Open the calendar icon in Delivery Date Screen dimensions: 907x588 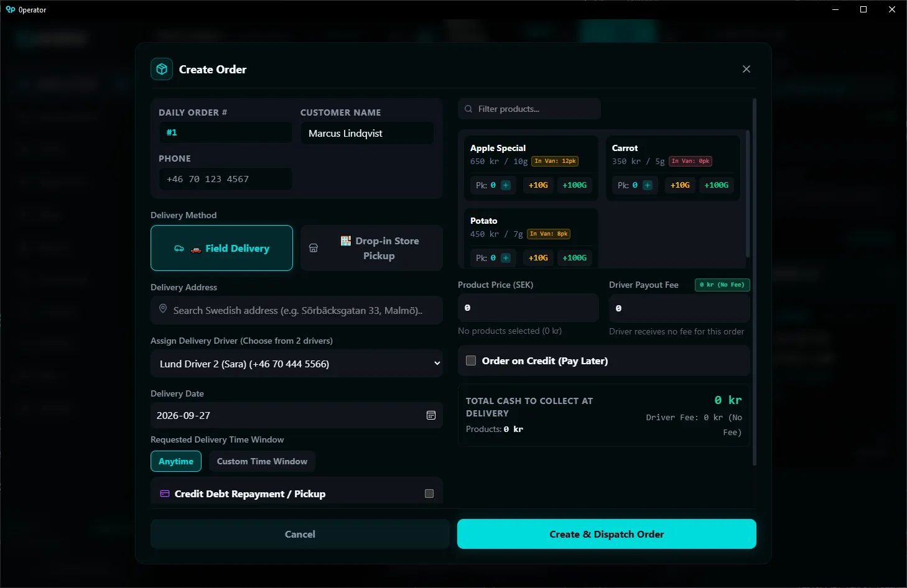click(x=431, y=415)
